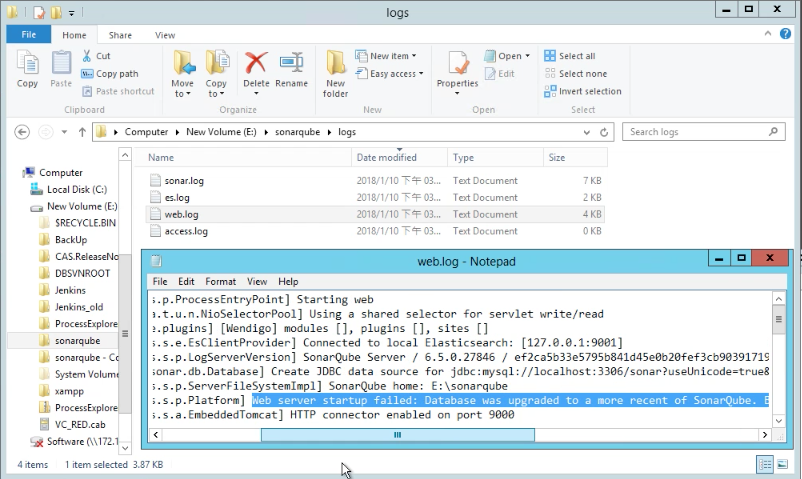Viewport: 802px width, 479px height.
Task: Switch to Large icons view in status bar
Action: point(783,465)
